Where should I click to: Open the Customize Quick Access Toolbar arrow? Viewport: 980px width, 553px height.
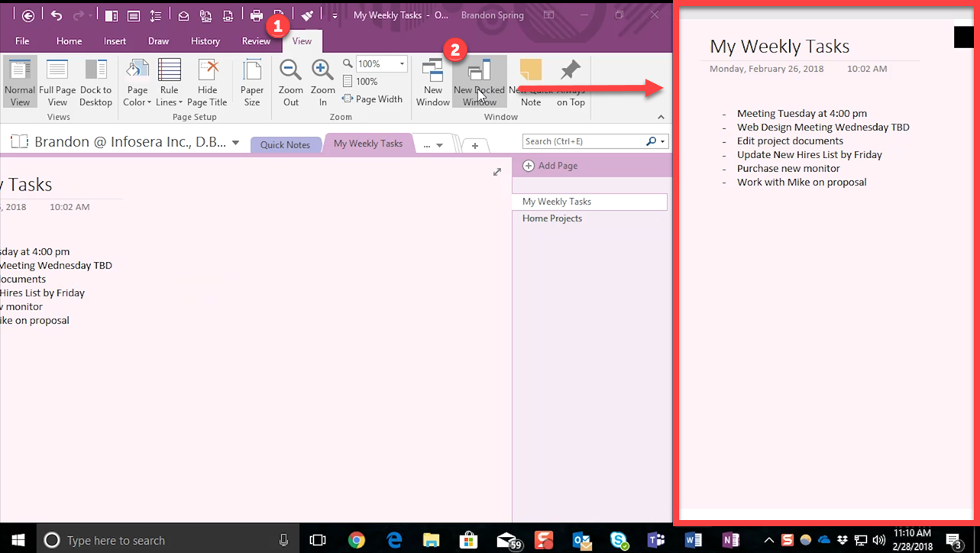[x=335, y=15]
